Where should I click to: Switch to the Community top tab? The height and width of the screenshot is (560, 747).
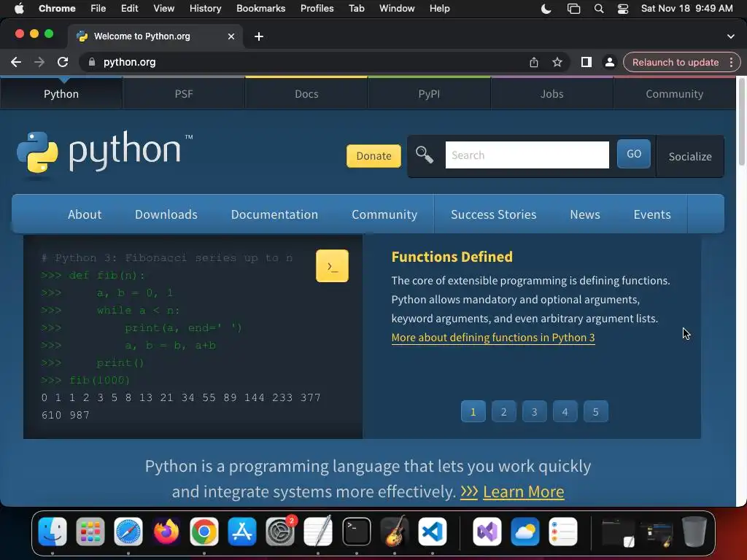tap(674, 94)
